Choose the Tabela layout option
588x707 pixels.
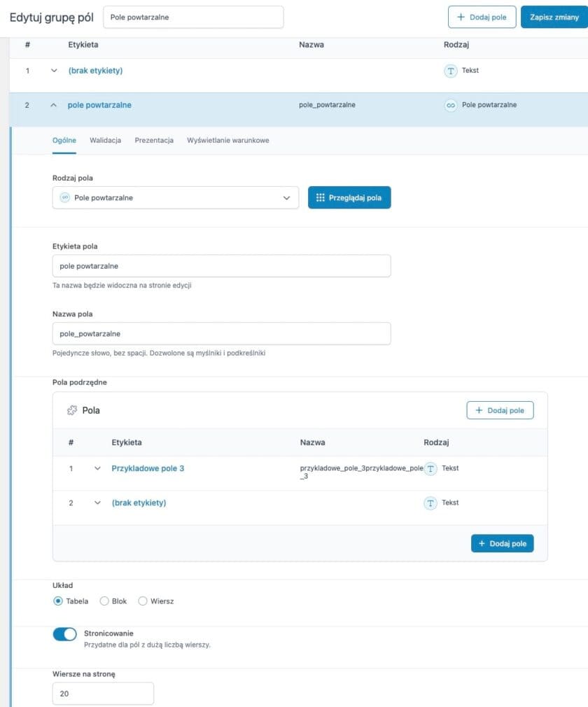click(58, 601)
